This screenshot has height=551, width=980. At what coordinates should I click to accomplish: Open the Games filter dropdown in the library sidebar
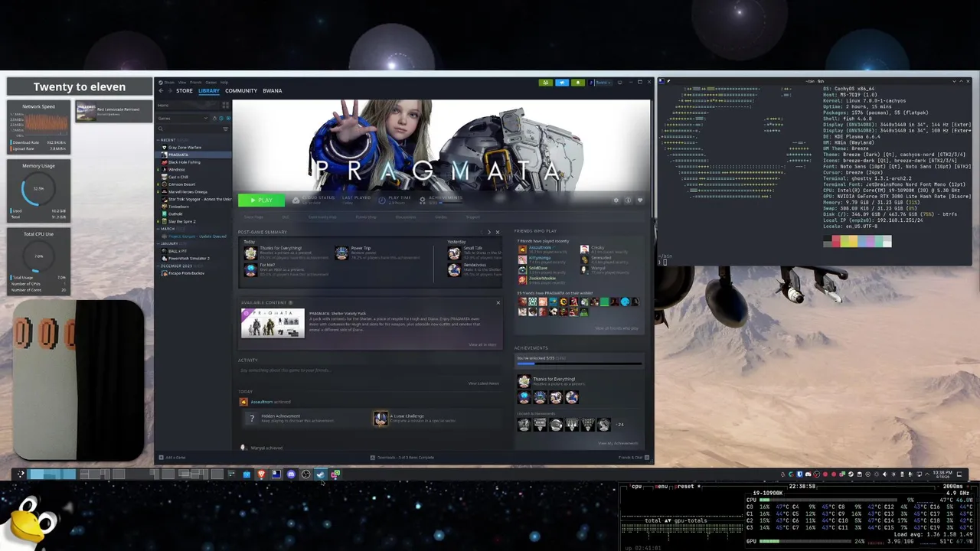pyautogui.click(x=182, y=119)
